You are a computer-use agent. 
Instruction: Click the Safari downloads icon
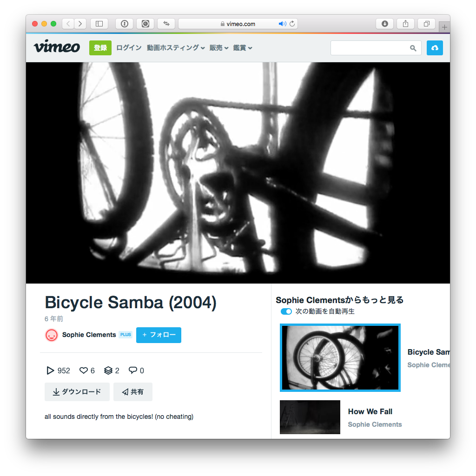coord(384,24)
